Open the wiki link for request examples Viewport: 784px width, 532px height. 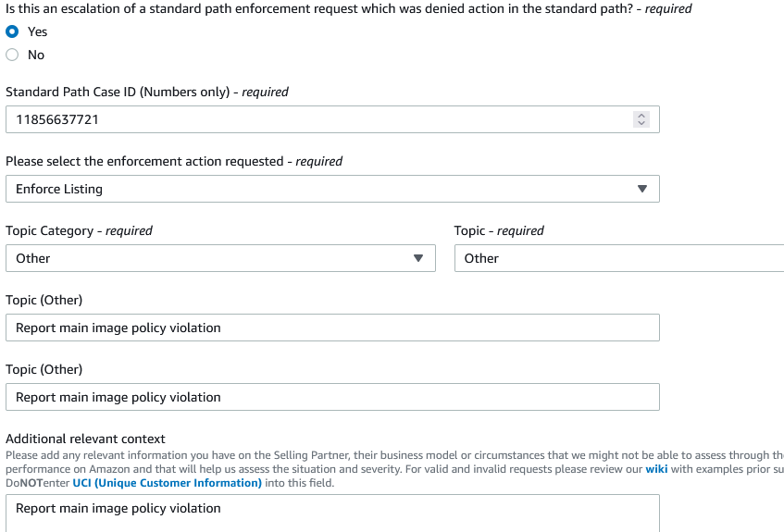pyautogui.click(x=656, y=469)
